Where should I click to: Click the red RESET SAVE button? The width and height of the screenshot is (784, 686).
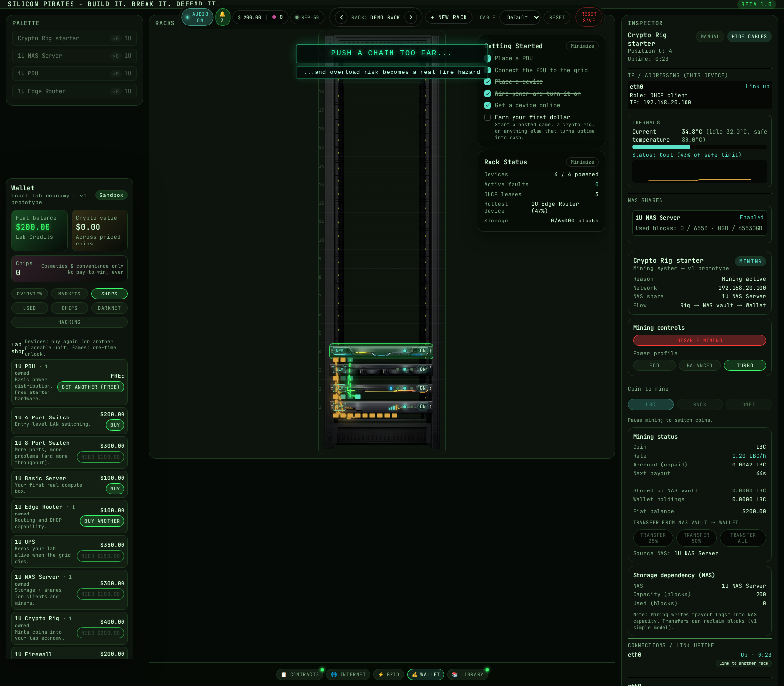(589, 17)
